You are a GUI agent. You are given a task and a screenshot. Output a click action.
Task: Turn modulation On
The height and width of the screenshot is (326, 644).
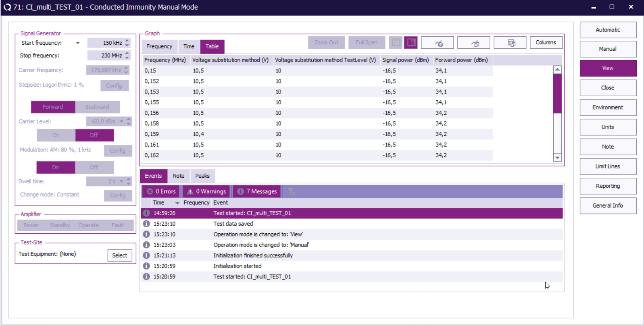tap(55, 167)
